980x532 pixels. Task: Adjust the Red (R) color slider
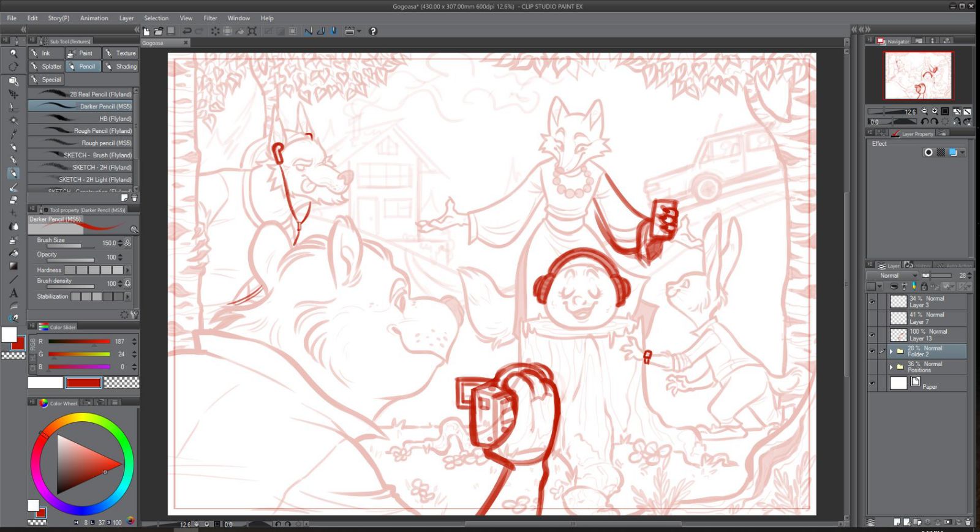pos(79,342)
